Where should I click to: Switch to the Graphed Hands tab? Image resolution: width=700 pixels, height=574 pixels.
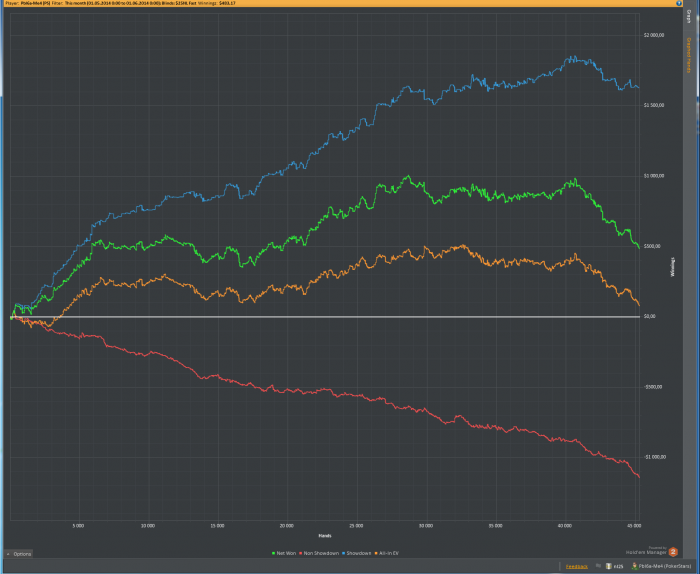click(688, 55)
